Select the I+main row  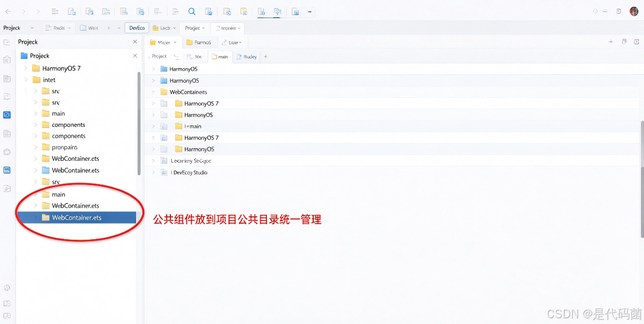[392, 126]
